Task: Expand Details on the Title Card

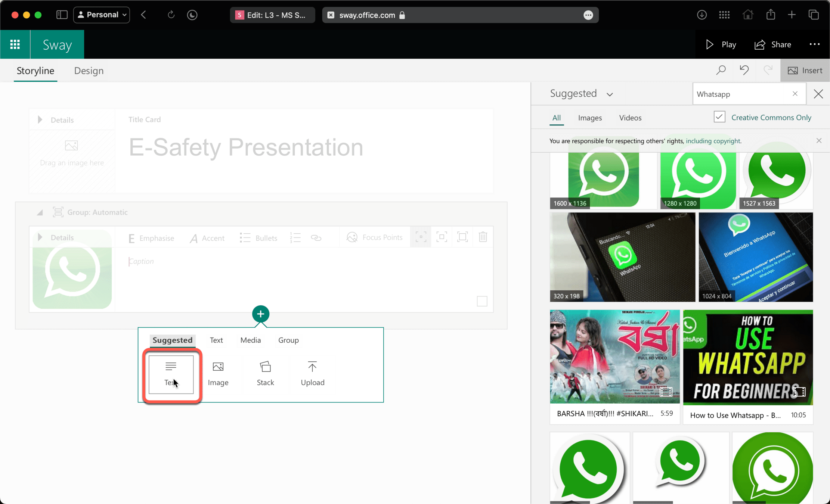Action: coord(40,119)
